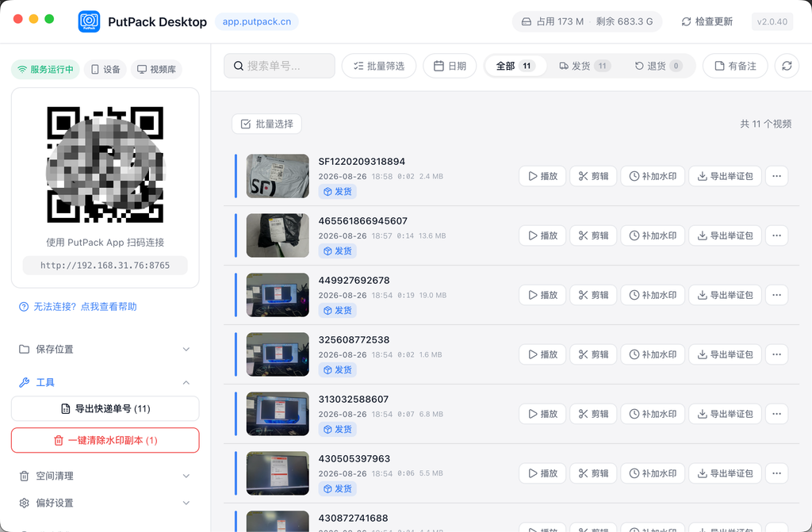The image size is (812, 532).
Task: Select the 全部 11 tab
Action: tap(515, 66)
